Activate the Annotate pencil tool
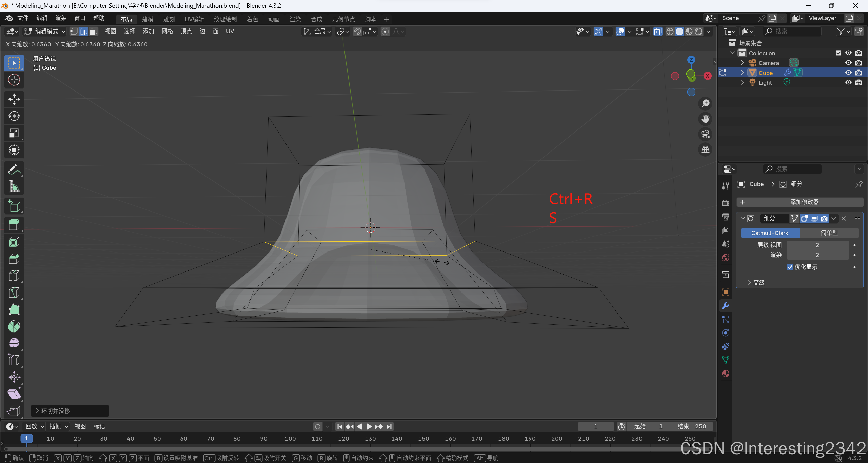 point(14,169)
